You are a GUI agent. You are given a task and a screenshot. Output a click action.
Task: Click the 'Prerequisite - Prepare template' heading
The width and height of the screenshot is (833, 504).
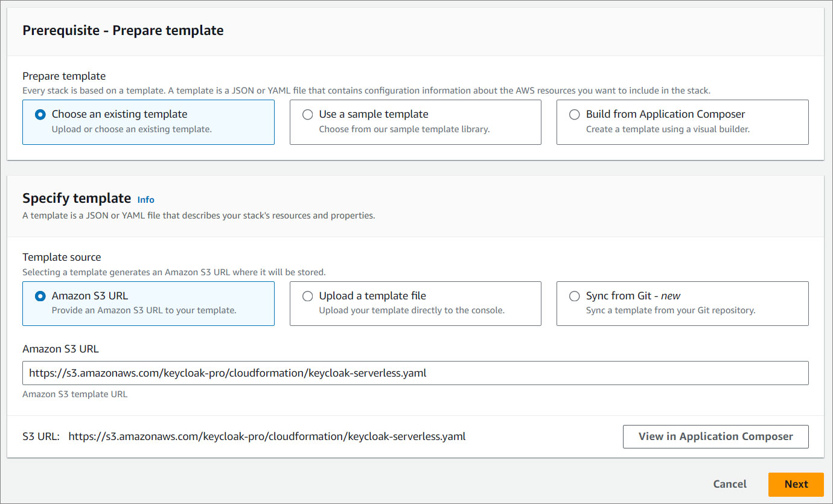pyautogui.click(x=123, y=30)
